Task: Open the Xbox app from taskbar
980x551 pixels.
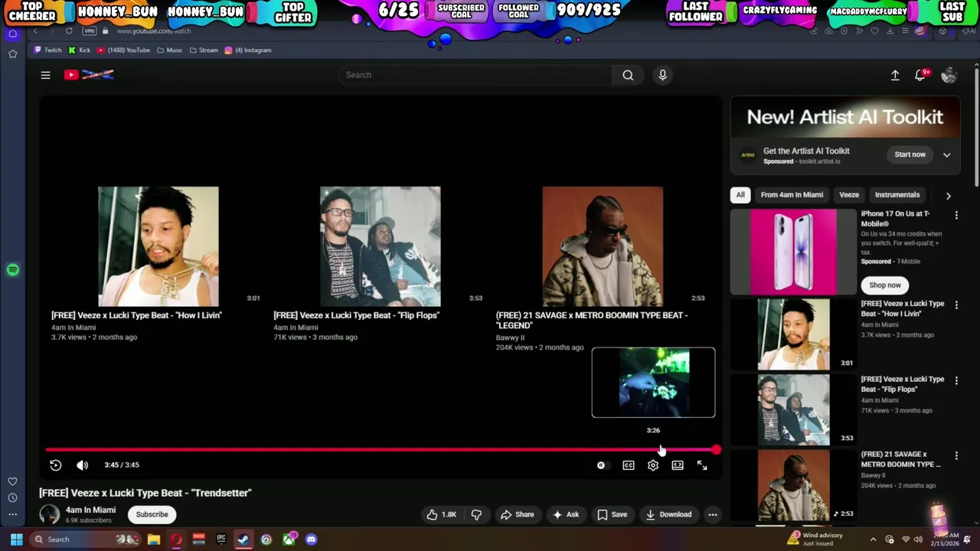Action: [289, 540]
